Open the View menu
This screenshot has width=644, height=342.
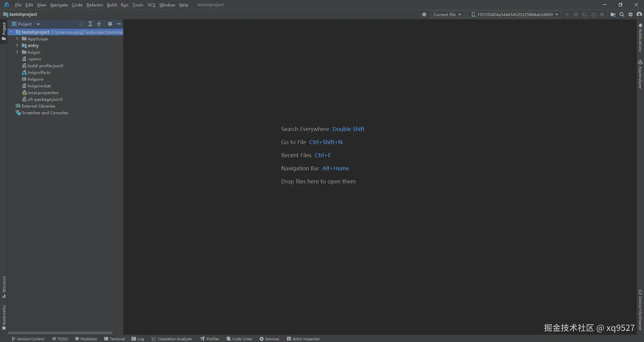tap(42, 5)
